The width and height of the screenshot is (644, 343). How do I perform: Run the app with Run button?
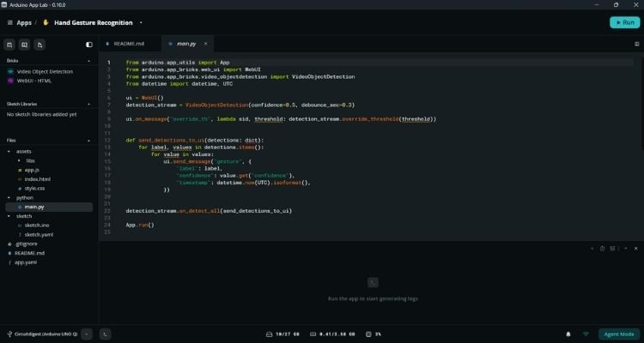click(x=625, y=22)
